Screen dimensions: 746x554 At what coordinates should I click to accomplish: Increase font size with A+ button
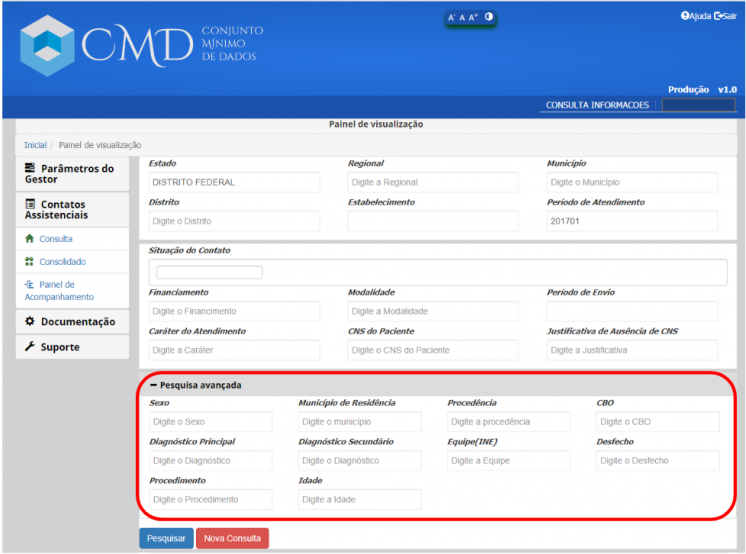pos(474,18)
